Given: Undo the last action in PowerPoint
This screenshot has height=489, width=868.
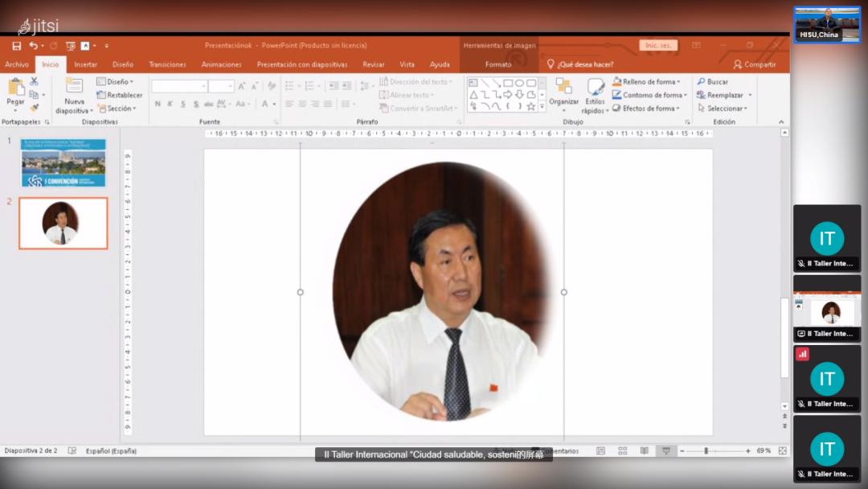Looking at the screenshot, I should 34,46.
